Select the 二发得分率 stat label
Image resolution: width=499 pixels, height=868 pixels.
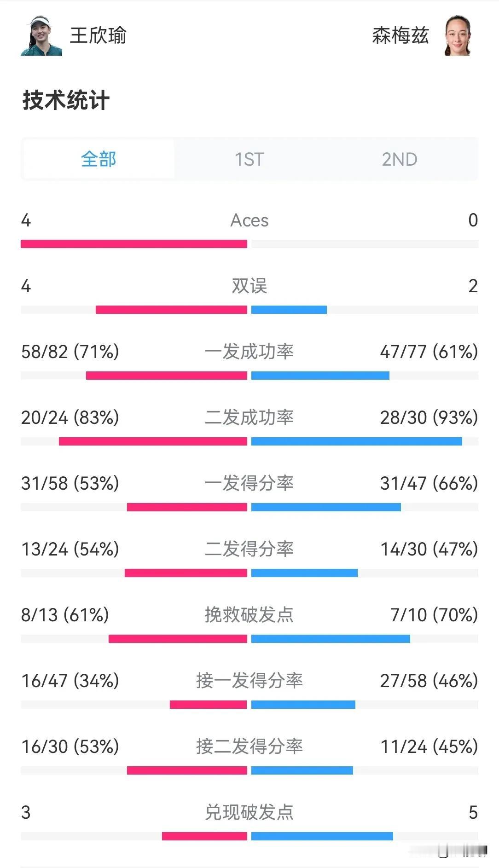(x=249, y=549)
